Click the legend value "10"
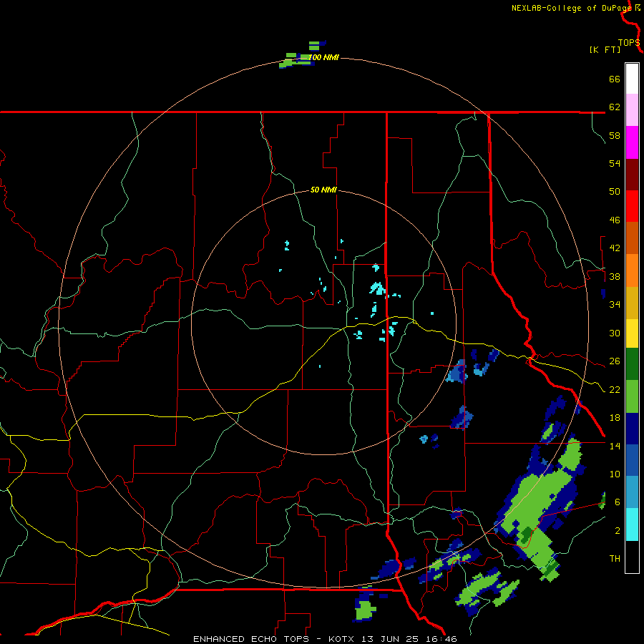Screen dimensions: 644x644 [x=615, y=474]
